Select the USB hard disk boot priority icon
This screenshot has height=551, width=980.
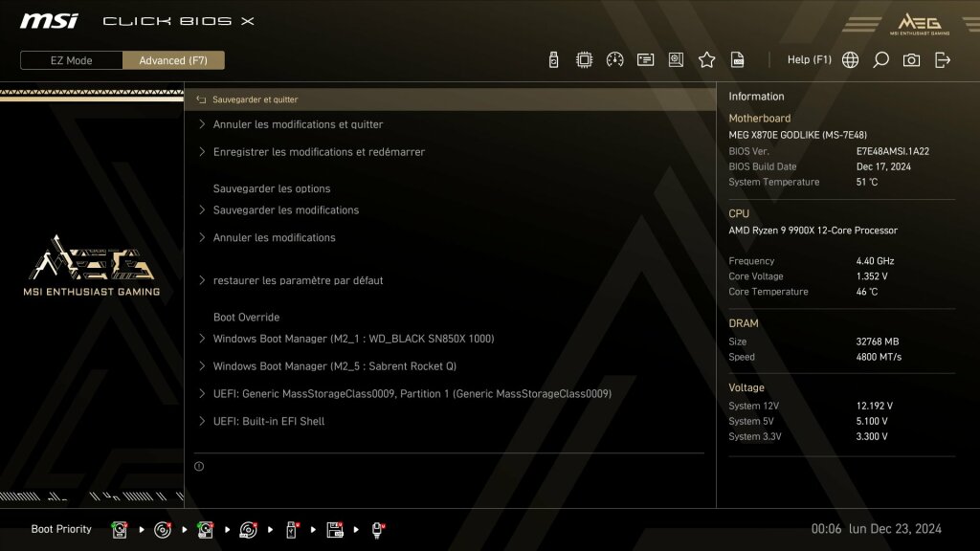205,530
